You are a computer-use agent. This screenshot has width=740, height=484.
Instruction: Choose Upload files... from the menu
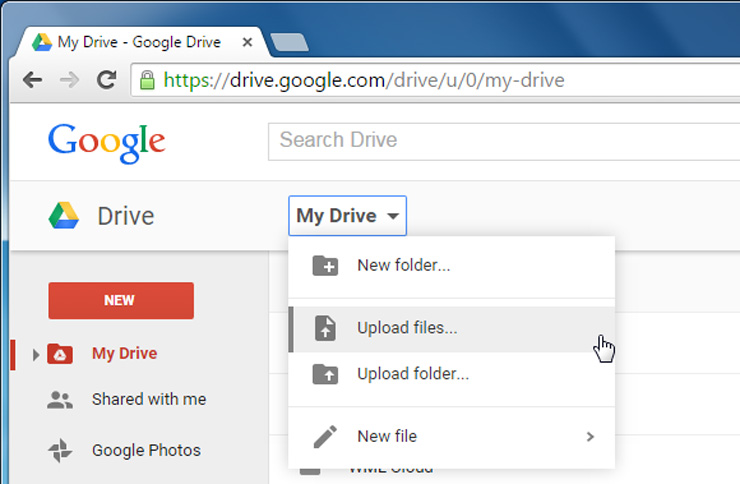click(x=452, y=329)
